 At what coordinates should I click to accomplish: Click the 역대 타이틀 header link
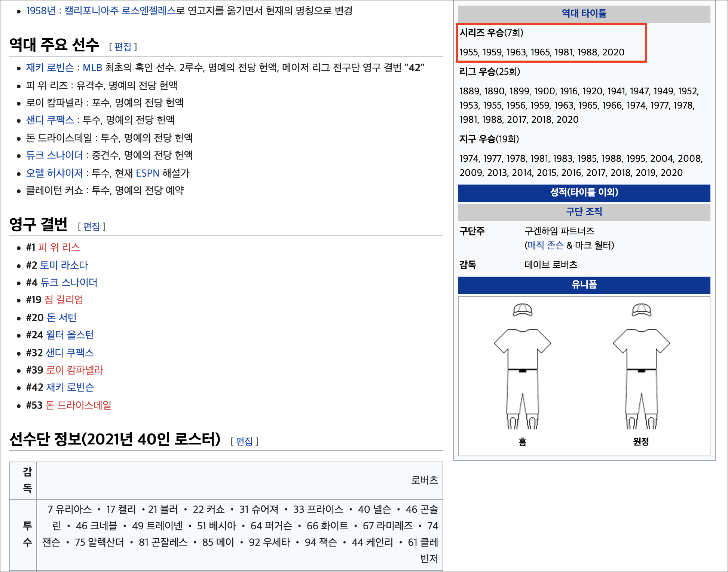point(584,13)
